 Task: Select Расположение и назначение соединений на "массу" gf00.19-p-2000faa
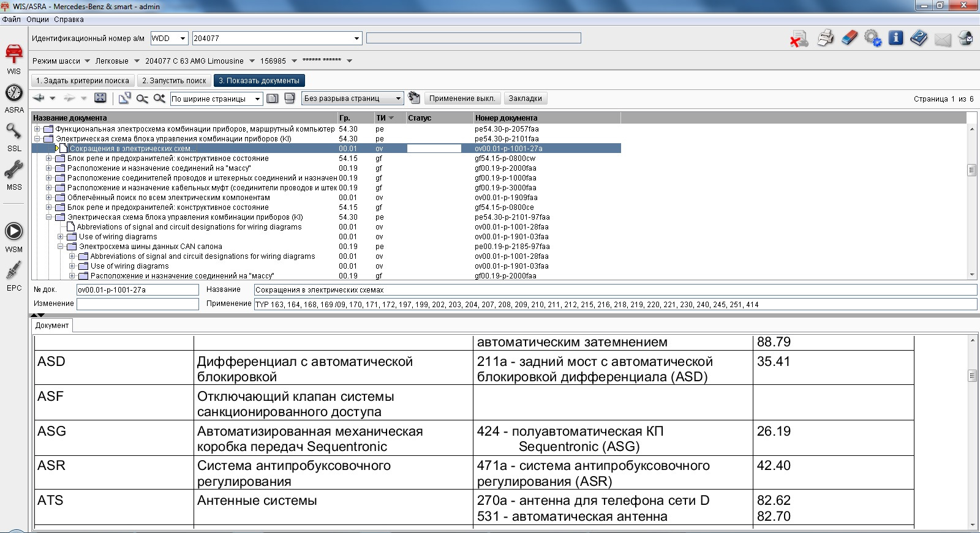click(159, 168)
